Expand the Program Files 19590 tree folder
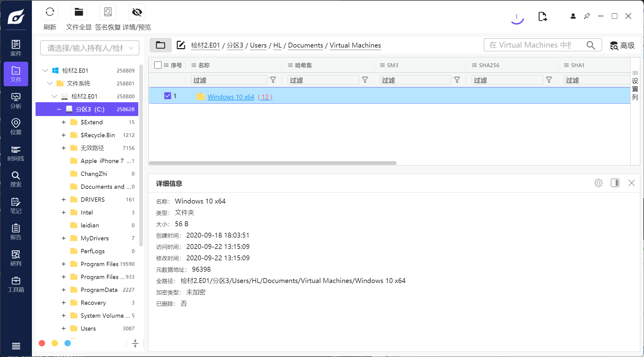Image resolution: width=644 pixels, height=357 pixels. 63,264
